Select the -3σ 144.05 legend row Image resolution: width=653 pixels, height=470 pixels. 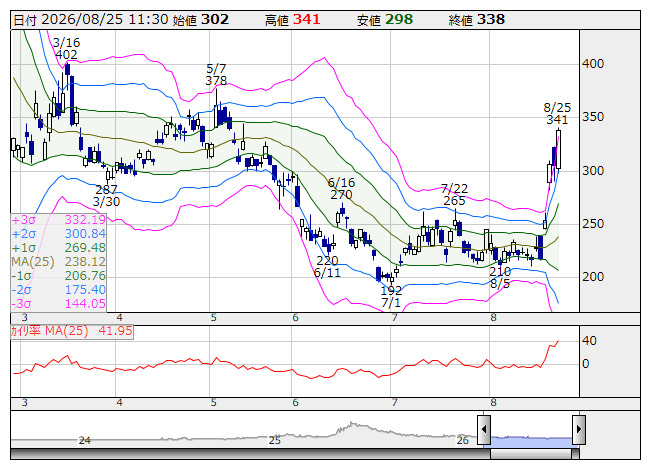coord(59,304)
